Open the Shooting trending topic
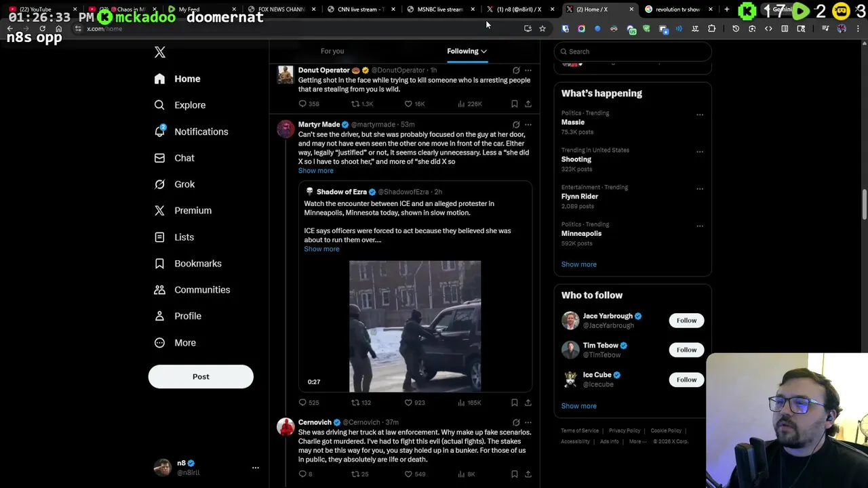The image size is (868, 488). pos(576,159)
